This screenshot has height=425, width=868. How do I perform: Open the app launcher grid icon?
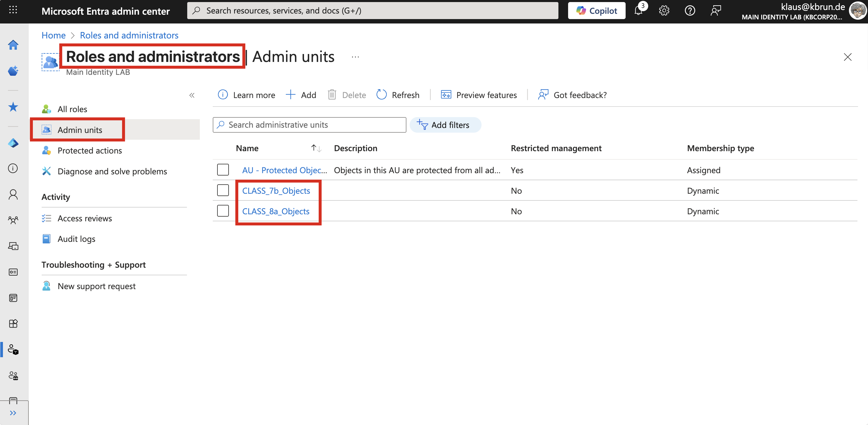(x=13, y=10)
